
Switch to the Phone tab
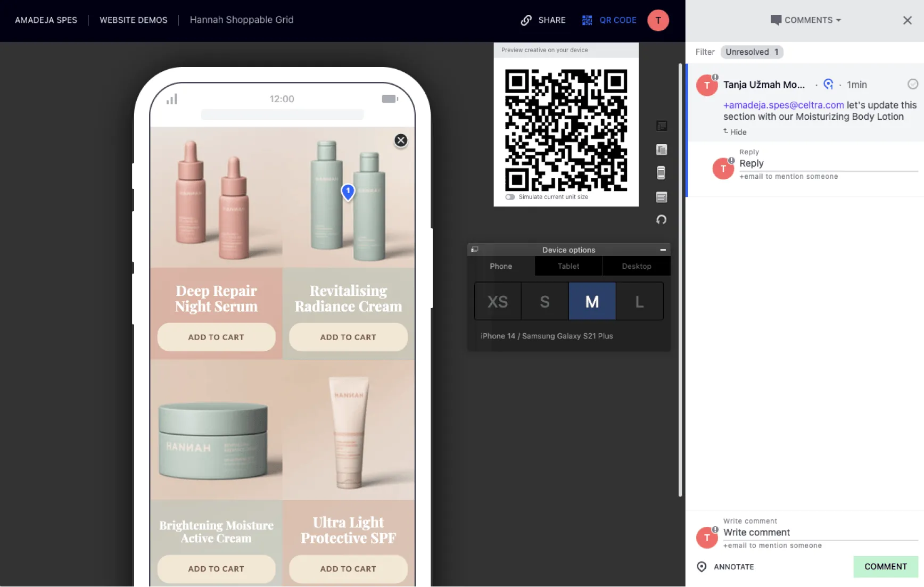tap(501, 266)
